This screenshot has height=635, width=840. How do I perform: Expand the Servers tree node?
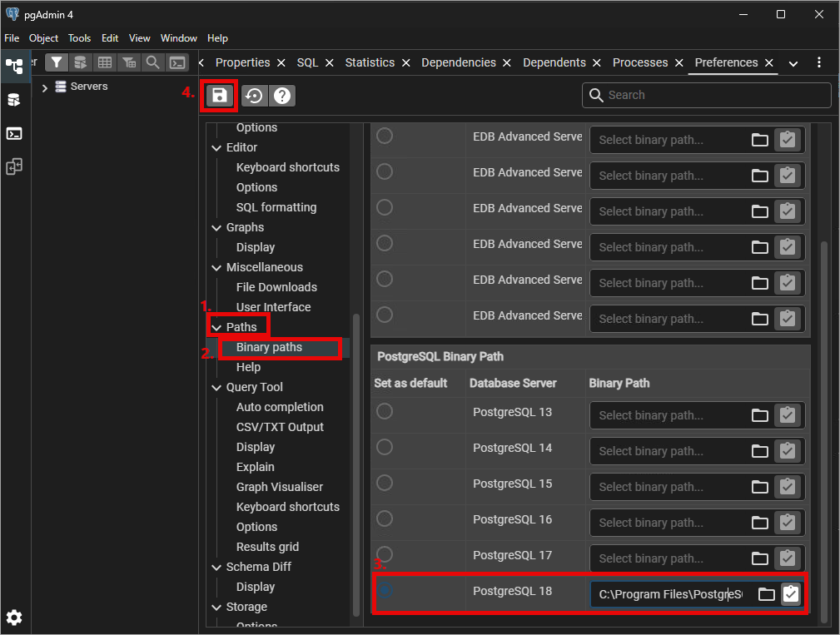coord(45,87)
